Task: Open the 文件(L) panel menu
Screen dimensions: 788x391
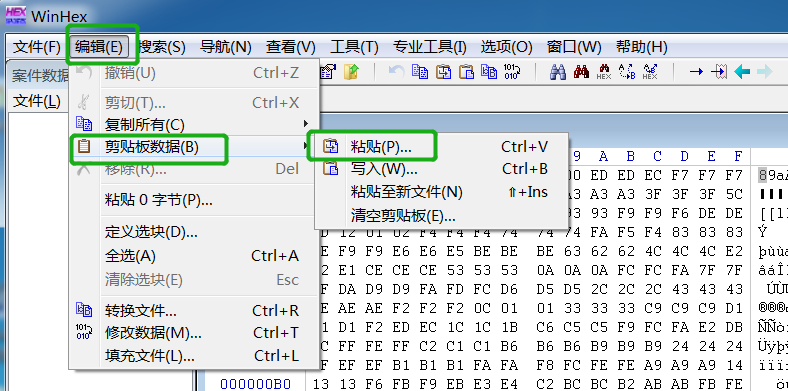Action: pyautogui.click(x=36, y=101)
